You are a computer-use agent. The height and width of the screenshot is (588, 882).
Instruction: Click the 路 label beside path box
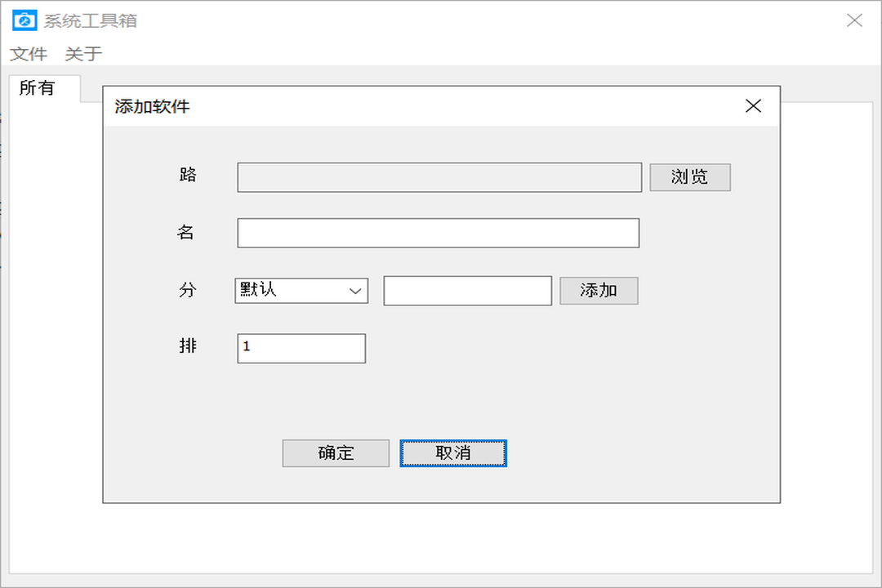pos(187,176)
